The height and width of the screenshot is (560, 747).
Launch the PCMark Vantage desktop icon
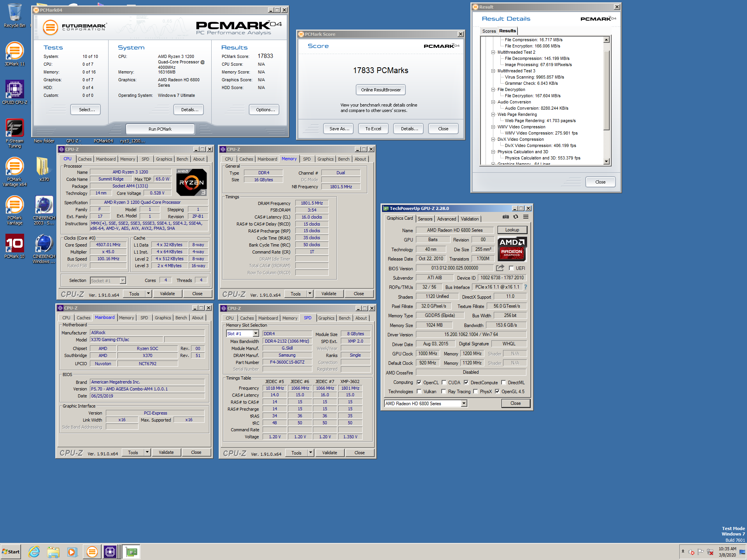[14, 210]
